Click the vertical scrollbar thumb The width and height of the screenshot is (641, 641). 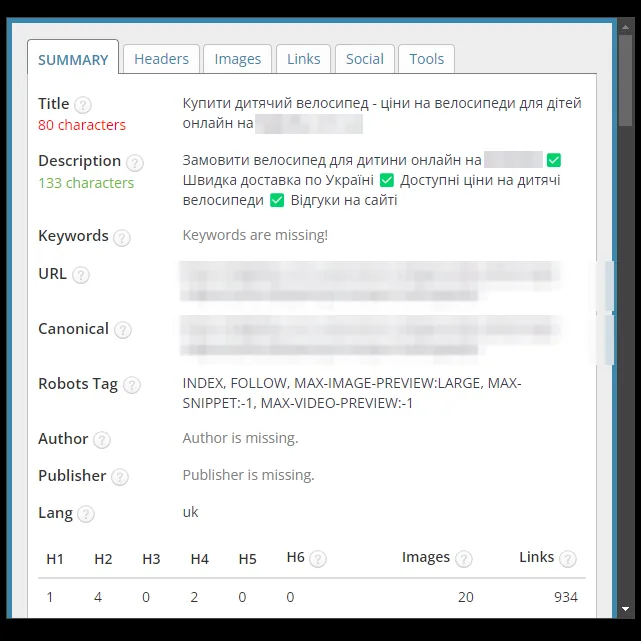[625, 81]
